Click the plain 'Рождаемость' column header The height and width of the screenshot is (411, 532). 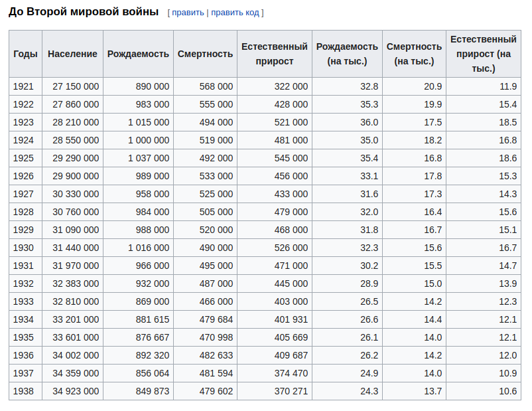pos(138,54)
